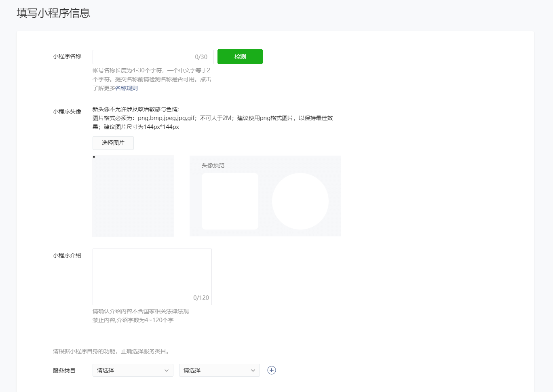
Task: Click the 小程序名称 field label
Action: tap(67, 57)
